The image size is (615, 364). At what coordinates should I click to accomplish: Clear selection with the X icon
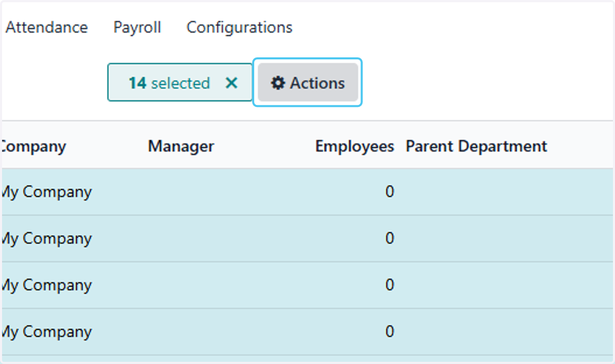[x=232, y=83]
